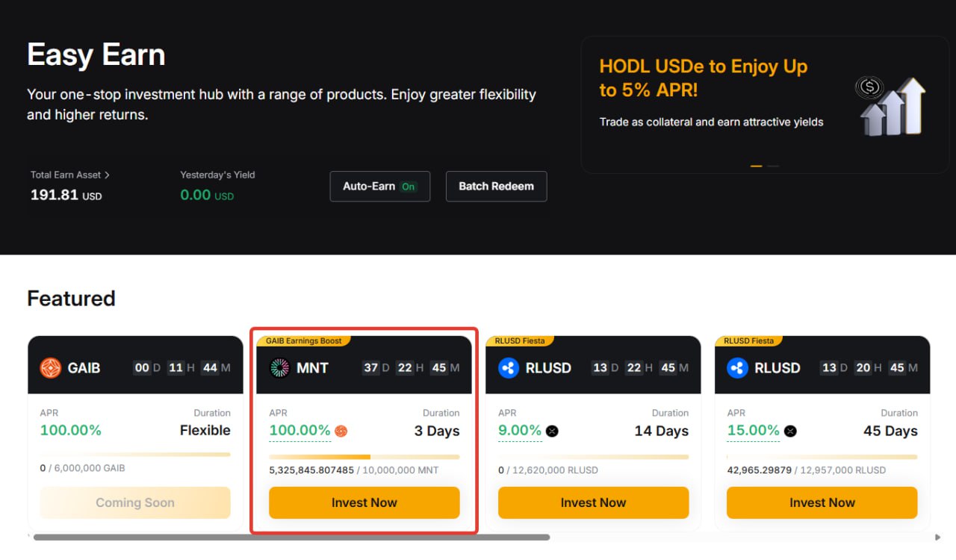Viewport: 956px width, 560px height.
Task: Expand Total Earn Asset details arrow
Action: coord(107,175)
